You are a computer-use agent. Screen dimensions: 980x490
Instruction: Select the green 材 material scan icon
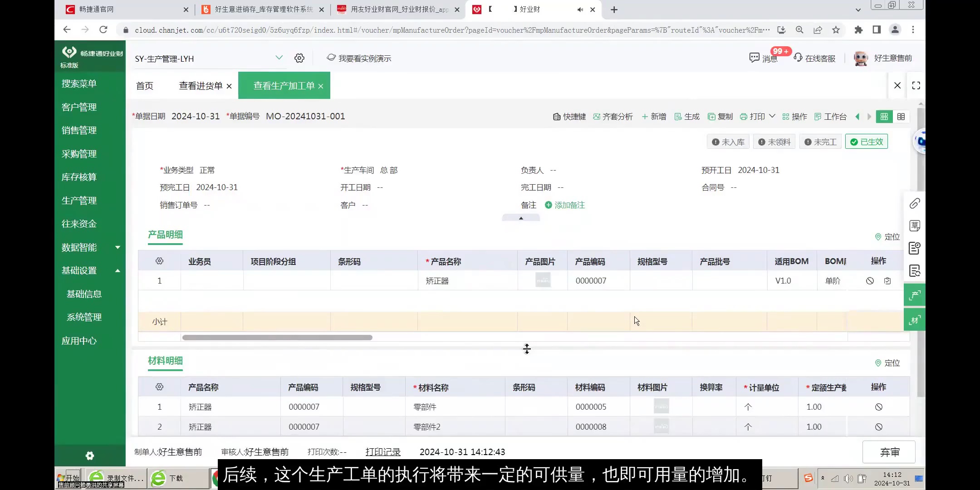click(x=915, y=319)
